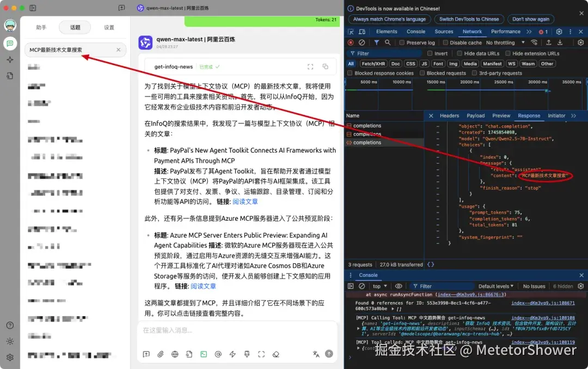Click the new topic icon in input toolbar
The width and height of the screenshot is (588, 369).
tap(146, 354)
